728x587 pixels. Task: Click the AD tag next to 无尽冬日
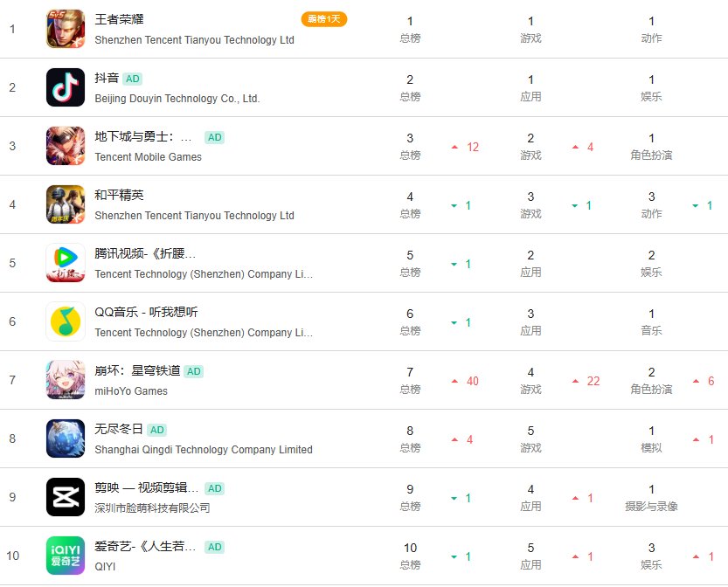[157, 430]
